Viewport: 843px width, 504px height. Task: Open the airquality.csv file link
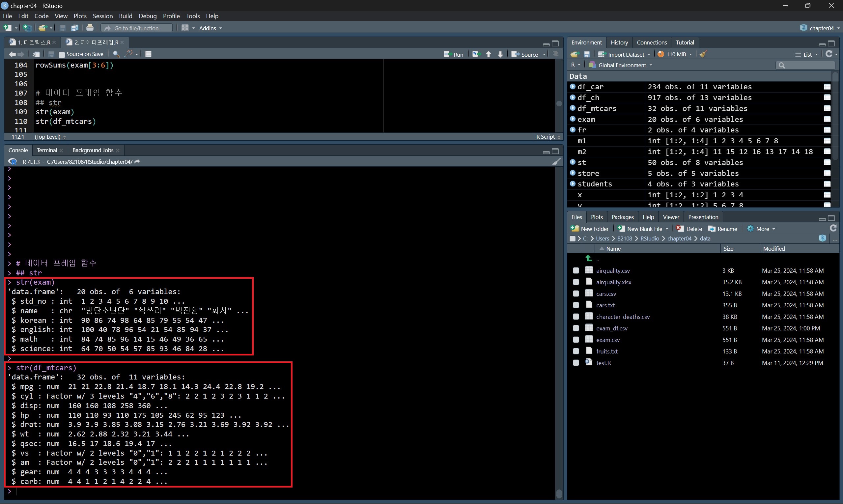tap(613, 271)
